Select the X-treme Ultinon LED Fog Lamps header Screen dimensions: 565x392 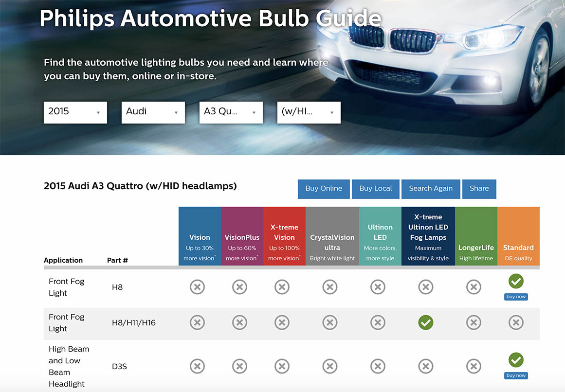428,236
